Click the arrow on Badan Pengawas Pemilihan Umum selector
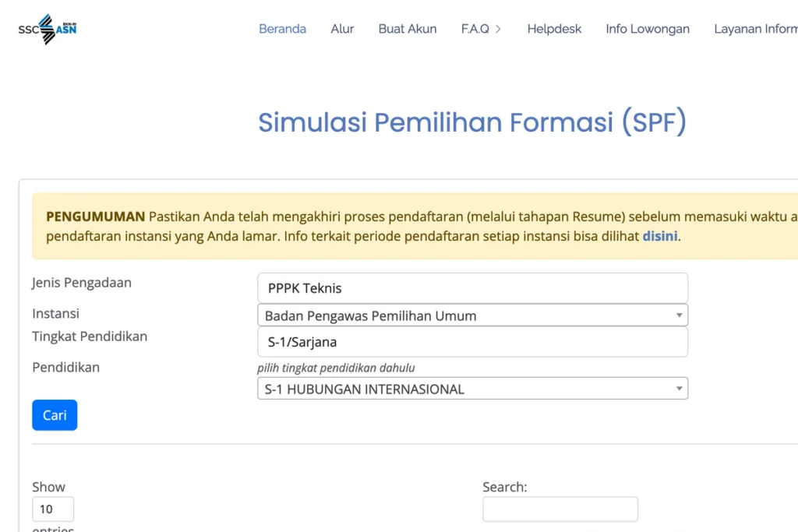This screenshot has width=798, height=532. point(679,315)
